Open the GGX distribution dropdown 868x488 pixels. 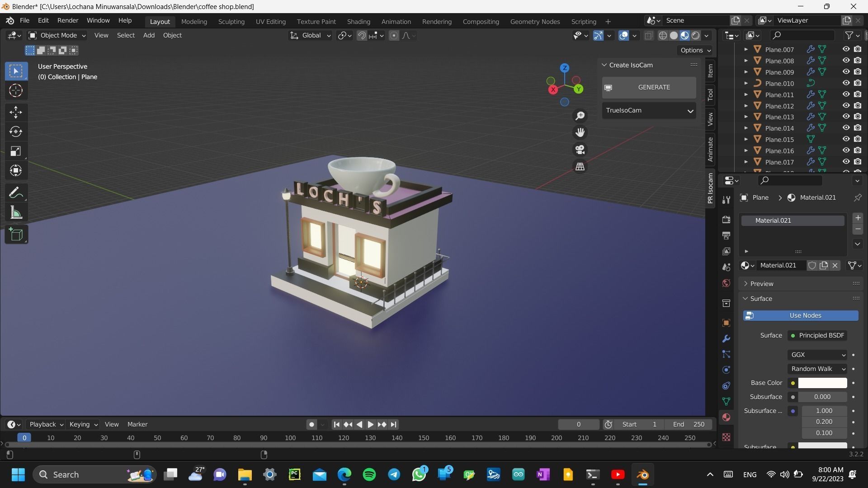click(x=817, y=355)
